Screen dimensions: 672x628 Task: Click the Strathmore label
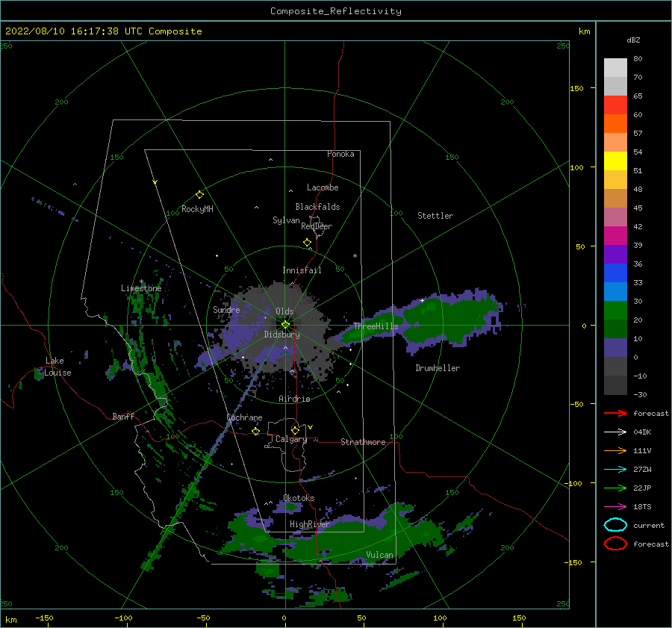pos(363,442)
